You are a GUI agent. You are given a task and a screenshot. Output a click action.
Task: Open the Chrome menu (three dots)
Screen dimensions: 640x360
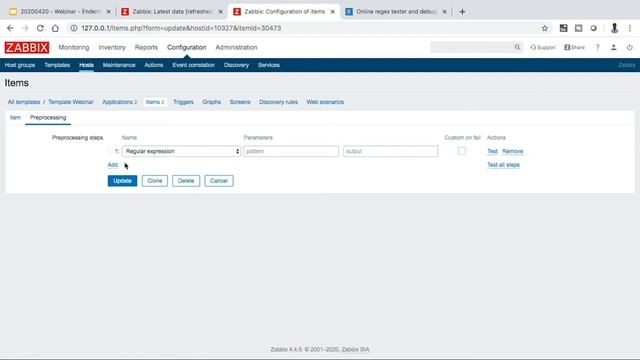[630, 28]
